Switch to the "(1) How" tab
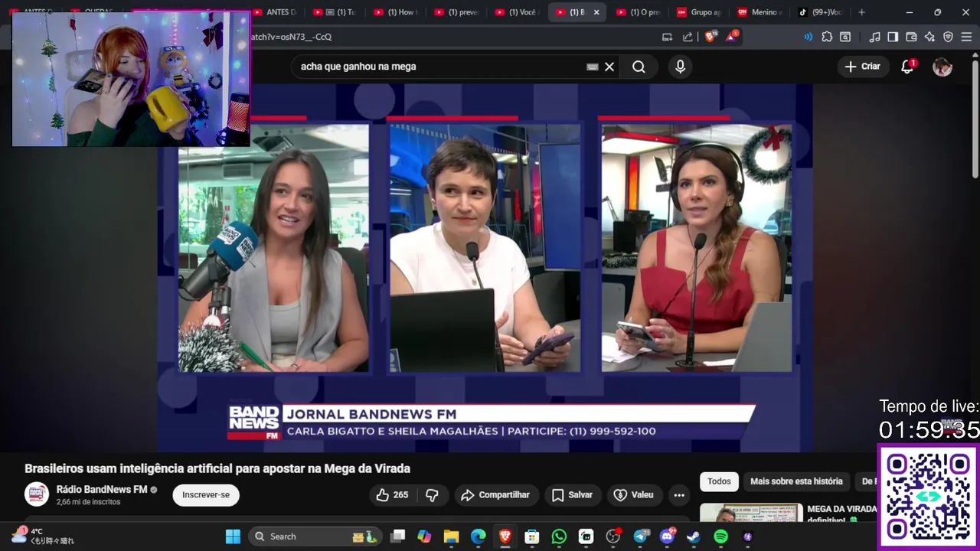This screenshot has width=980, height=551. (x=396, y=12)
